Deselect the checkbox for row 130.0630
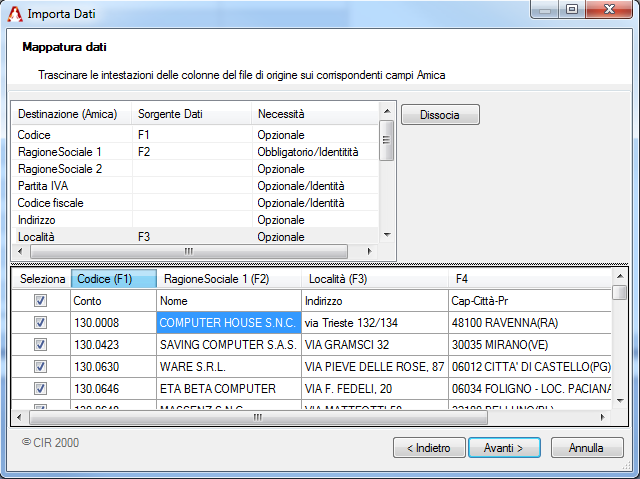The height and width of the screenshot is (479, 640). tap(40, 367)
